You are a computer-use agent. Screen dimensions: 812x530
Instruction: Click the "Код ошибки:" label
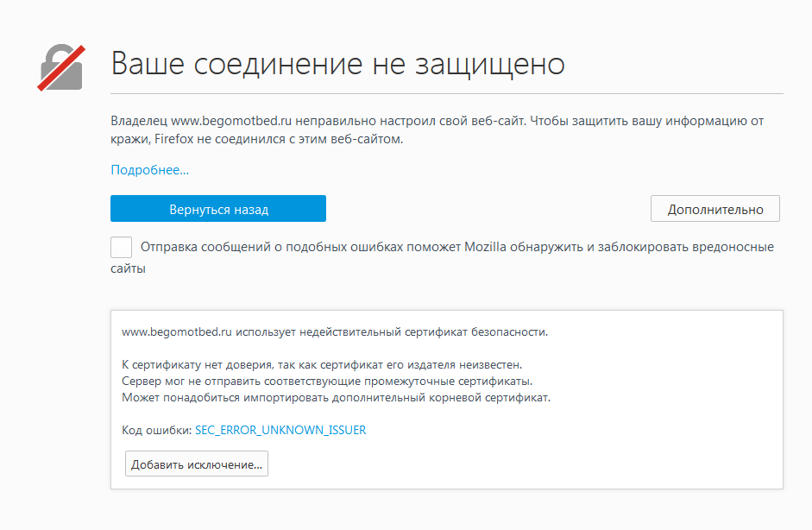[x=156, y=430]
